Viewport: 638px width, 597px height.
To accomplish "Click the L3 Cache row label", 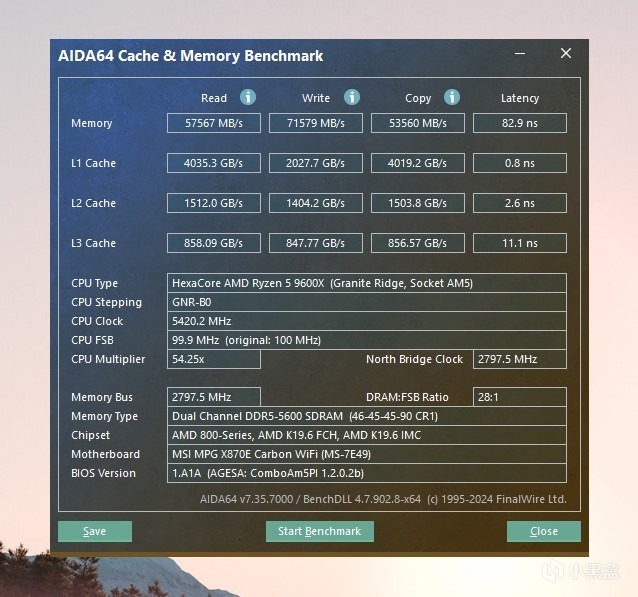I will coord(94,243).
